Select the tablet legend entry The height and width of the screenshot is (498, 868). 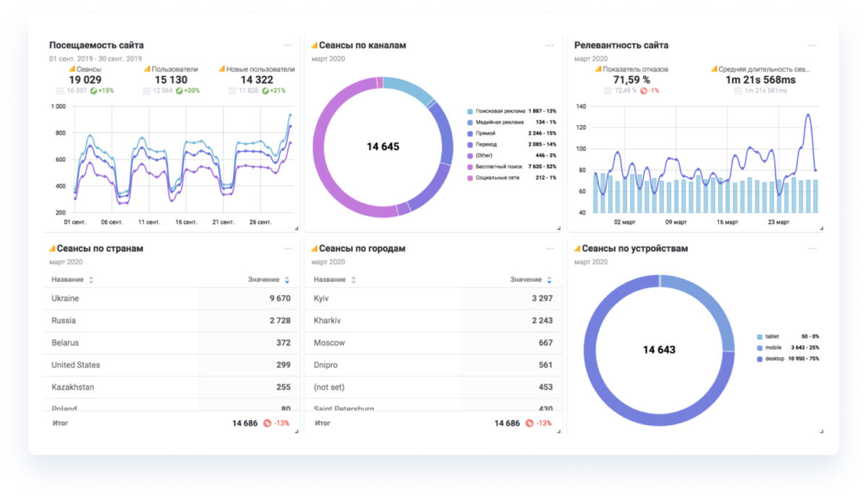(788, 337)
